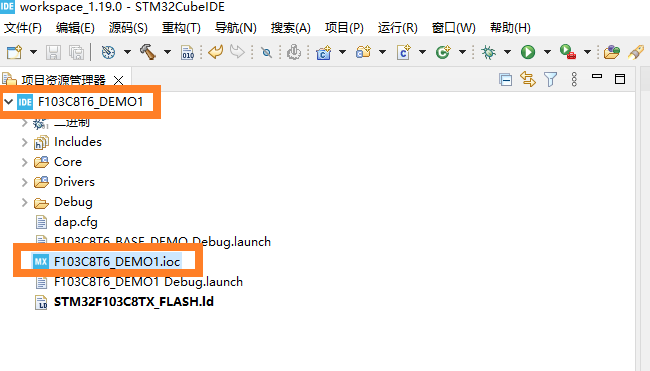650x371 pixels.
Task: Open the 窗口(W) menu
Action: 454,28
